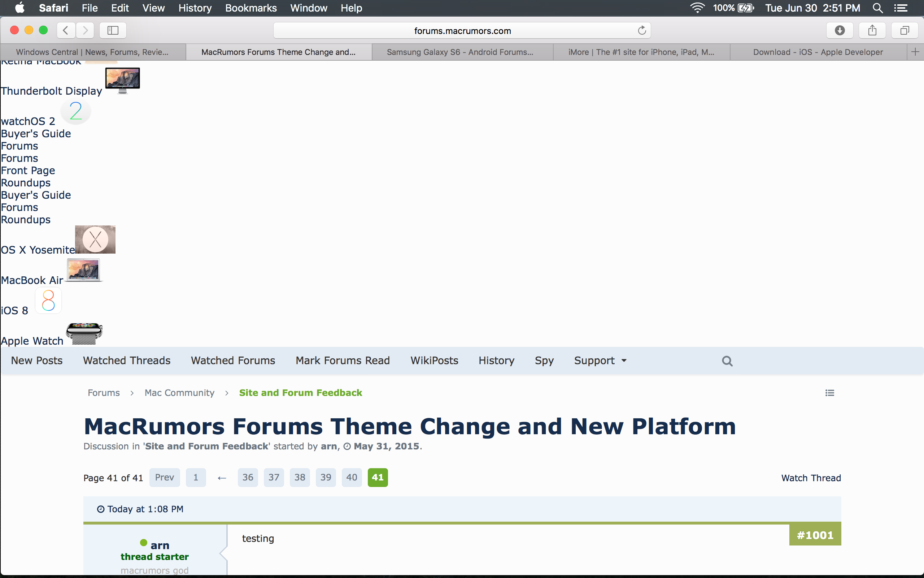The height and width of the screenshot is (578, 924).
Task: Expand the Support dropdown
Action: click(600, 361)
